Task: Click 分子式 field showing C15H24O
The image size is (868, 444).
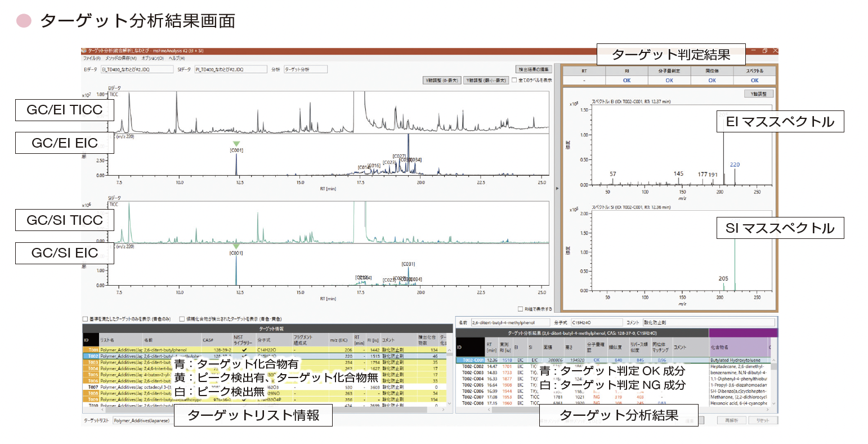Action: [597, 323]
